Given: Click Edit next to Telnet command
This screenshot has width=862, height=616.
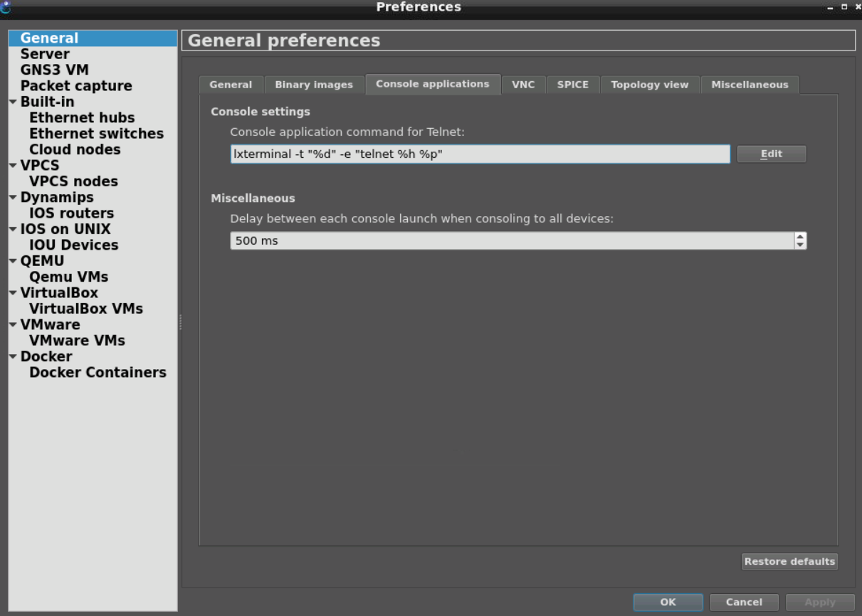Looking at the screenshot, I should pyautogui.click(x=771, y=154).
